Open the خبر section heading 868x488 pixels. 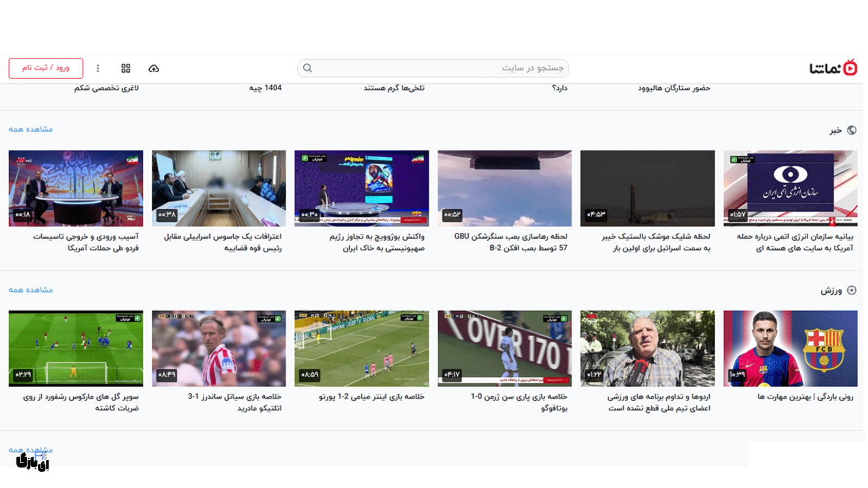click(835, 130)
